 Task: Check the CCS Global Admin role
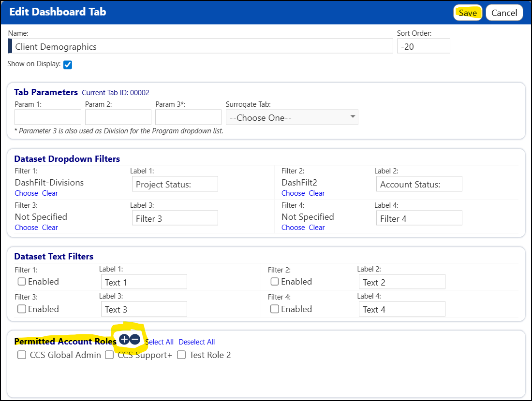pos(22,355)
